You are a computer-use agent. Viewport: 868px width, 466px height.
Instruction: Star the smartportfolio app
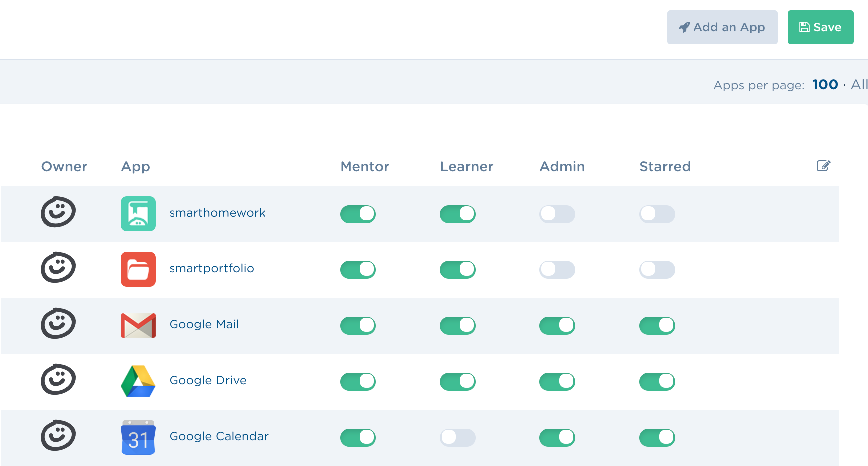click(657, 269)
